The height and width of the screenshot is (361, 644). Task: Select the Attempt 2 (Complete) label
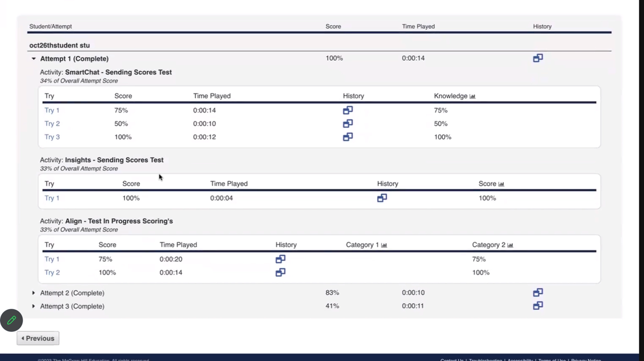pyautogui.click(x=72, y=293)
